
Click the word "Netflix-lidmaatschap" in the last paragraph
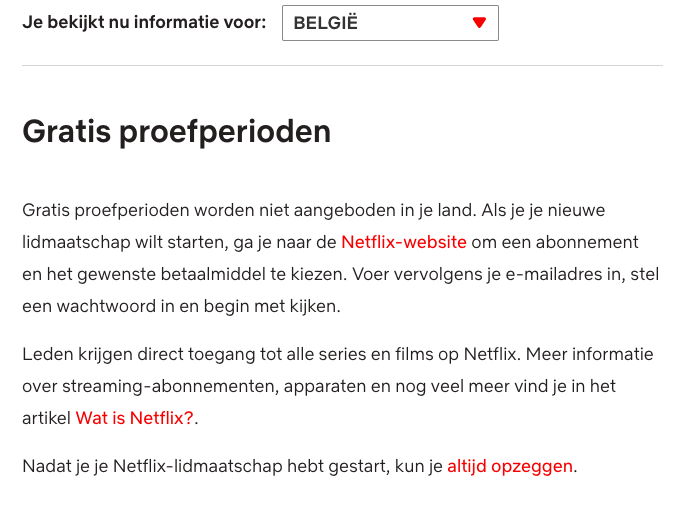coord(192,465)
